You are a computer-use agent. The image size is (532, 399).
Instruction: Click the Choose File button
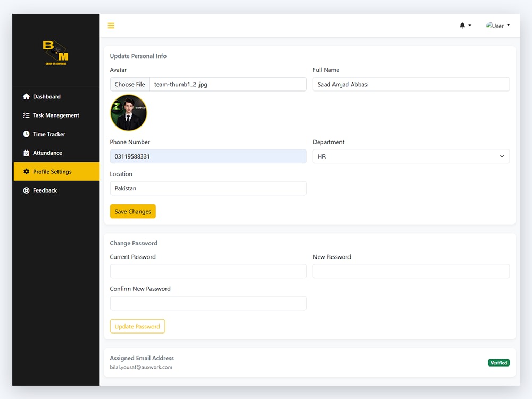130,84
